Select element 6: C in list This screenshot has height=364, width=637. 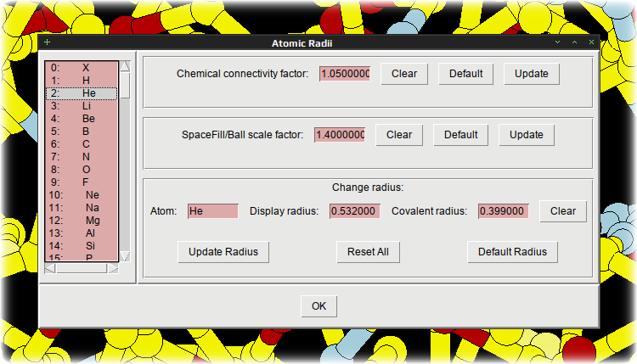(x=82, y=144)
